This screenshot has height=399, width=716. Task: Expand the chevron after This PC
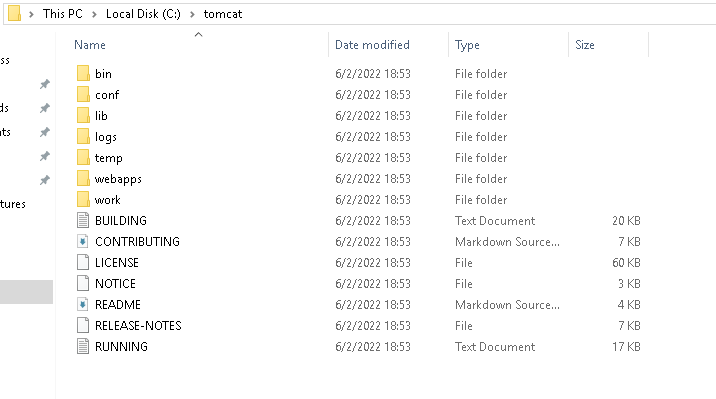(94, 14)
